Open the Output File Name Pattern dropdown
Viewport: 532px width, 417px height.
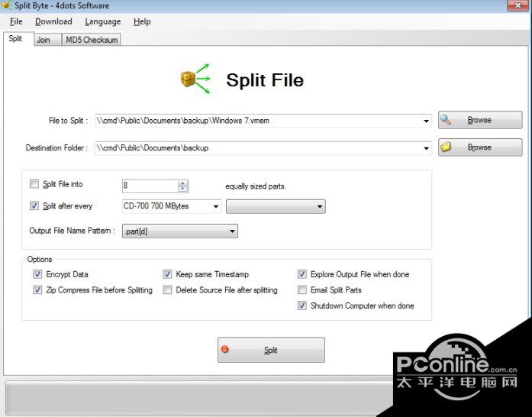click(180, 231)
